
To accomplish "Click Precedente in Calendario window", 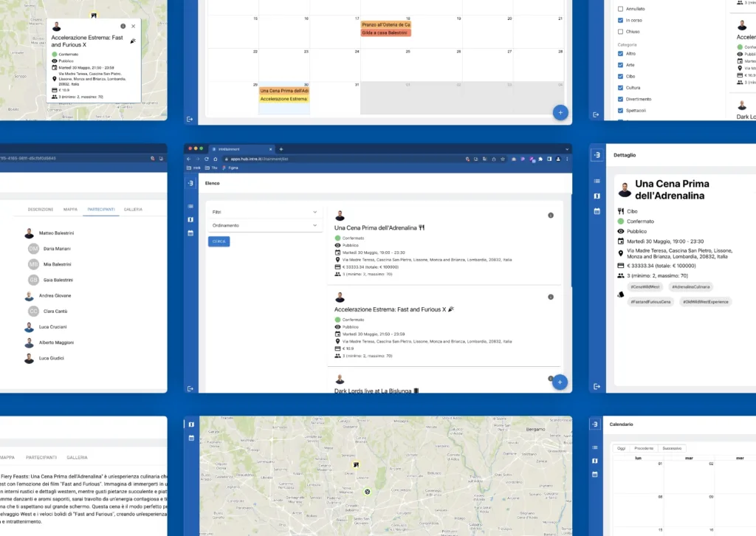I will click(644, 448).
